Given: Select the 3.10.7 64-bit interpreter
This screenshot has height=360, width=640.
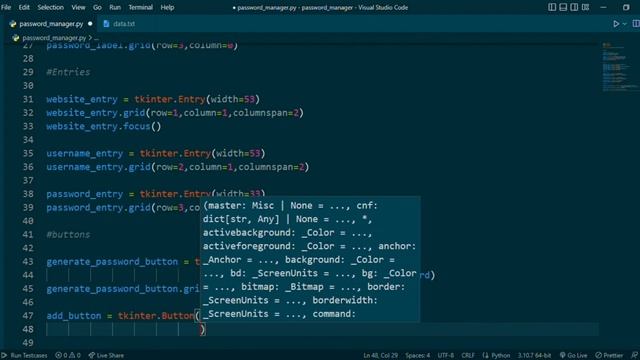Looking at the screenshot, I should point(534,355).
